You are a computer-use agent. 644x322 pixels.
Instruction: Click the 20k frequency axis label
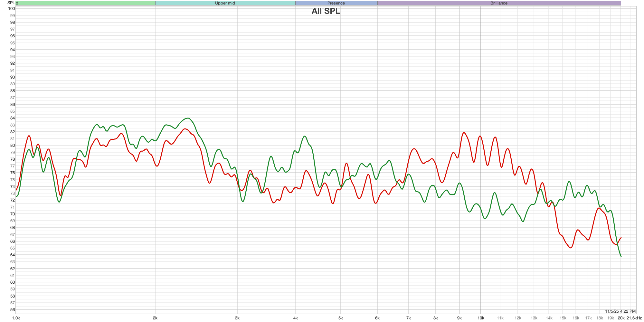[x=621, y=318]
